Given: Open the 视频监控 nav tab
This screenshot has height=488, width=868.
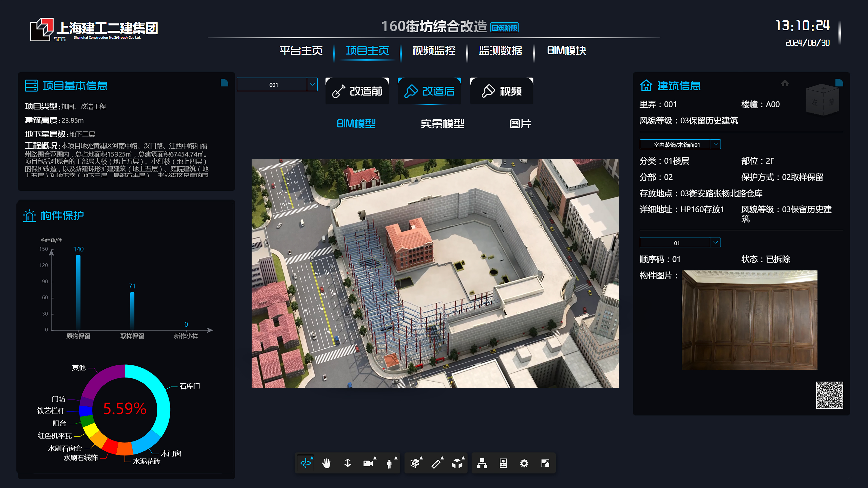Looking at the screenshot, I should click(x=434, y=51).
